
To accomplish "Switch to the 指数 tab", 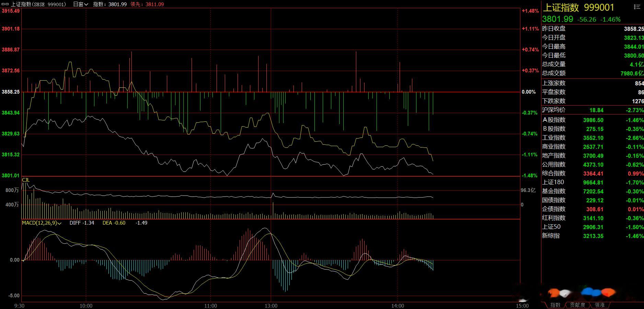I will coord(555,305).
